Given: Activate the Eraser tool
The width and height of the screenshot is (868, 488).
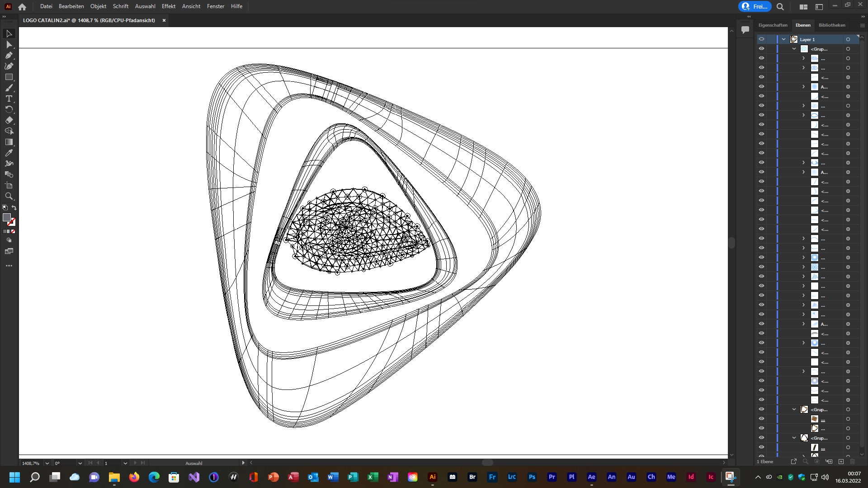Looking at the screenshot, I should [x=9, y=121].
